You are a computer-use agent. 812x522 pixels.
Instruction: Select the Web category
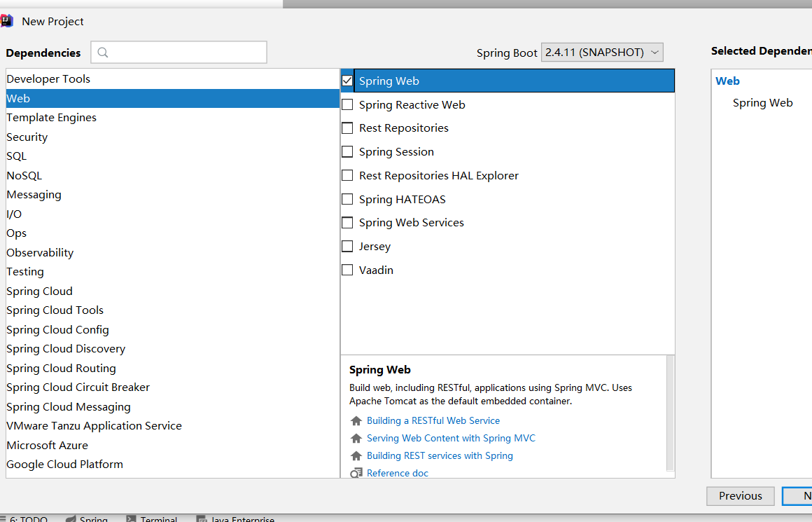pyautogui.click(x=172, y=99)
